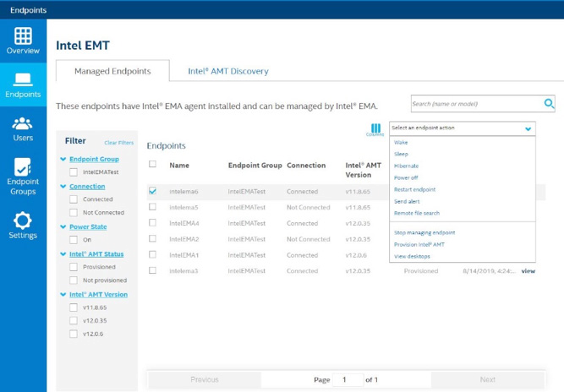This screenshot has width=564, height=392.
Task: Tick the Provisioned filter checkbox
Action: pos(74,267)
